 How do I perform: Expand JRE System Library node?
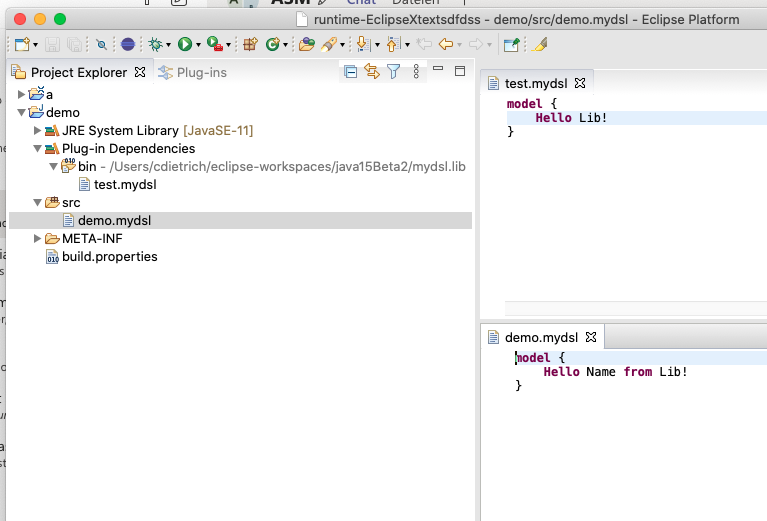(37, 130)
